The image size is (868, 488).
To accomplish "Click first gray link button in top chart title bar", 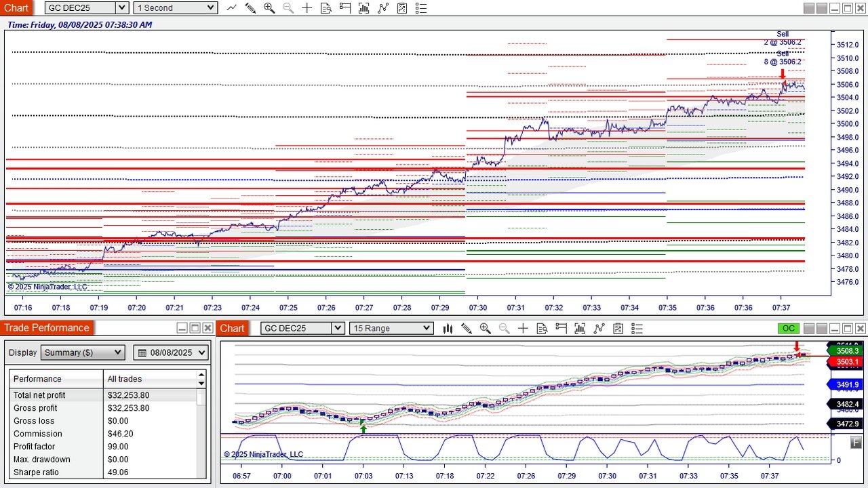I will pyautogui.click(x=809, y=8).
